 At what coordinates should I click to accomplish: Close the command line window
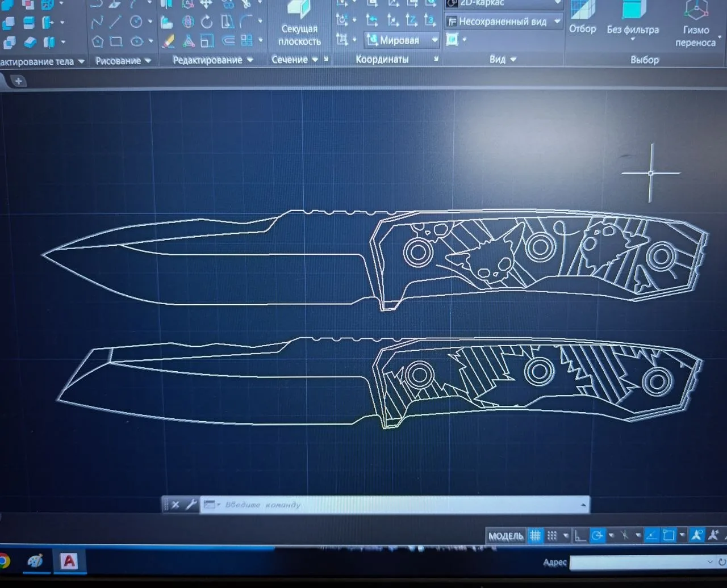coord(176,504)
